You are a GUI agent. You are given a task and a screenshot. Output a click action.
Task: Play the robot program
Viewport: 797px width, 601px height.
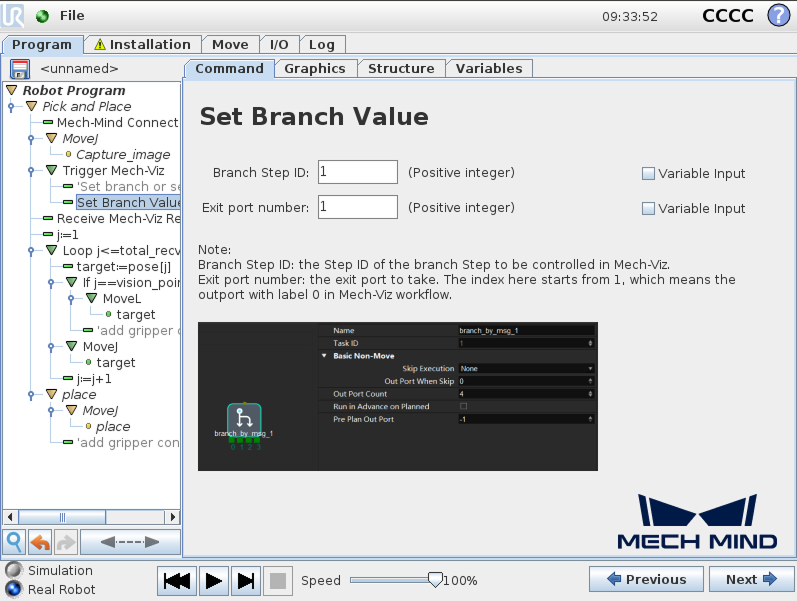click(x=213, y=581)
